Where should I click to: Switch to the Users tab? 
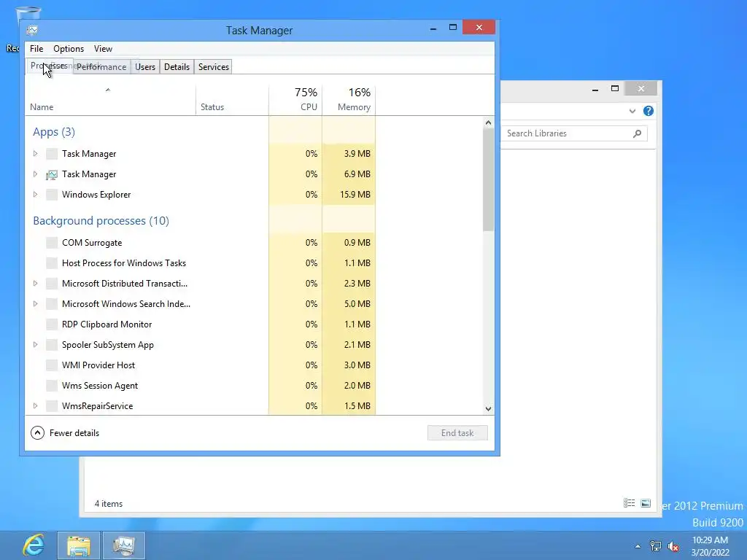(145, 67)
